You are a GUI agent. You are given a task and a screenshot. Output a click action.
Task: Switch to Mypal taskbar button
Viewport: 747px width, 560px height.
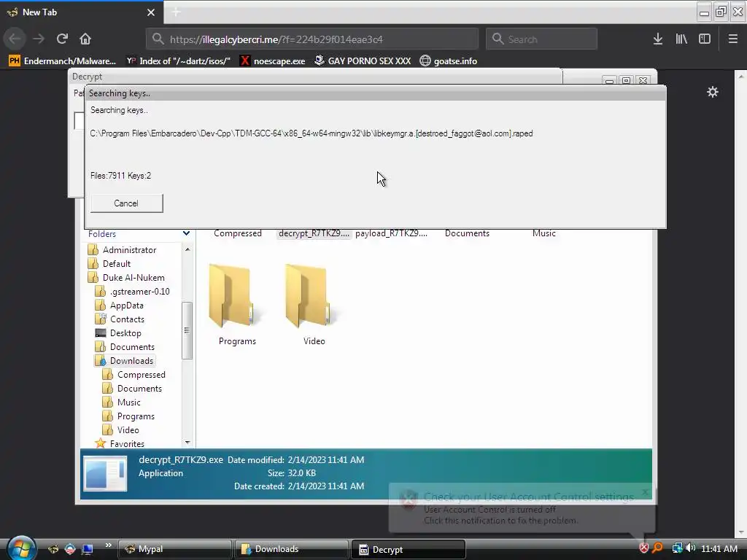tap(174, 549)
